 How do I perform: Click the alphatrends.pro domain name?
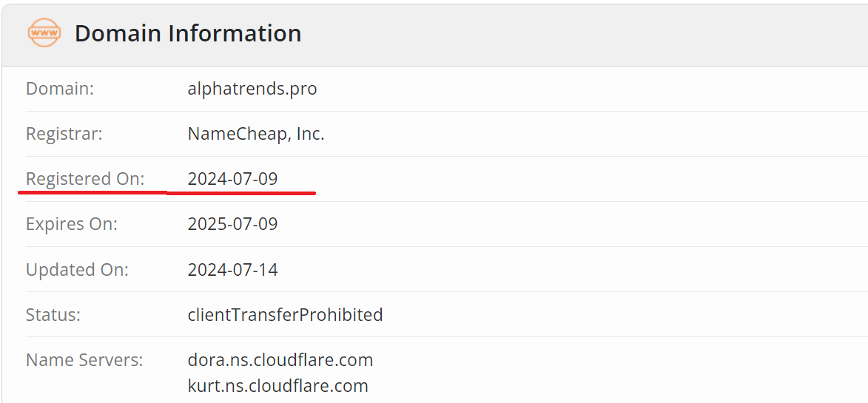(x=252, y=89)
